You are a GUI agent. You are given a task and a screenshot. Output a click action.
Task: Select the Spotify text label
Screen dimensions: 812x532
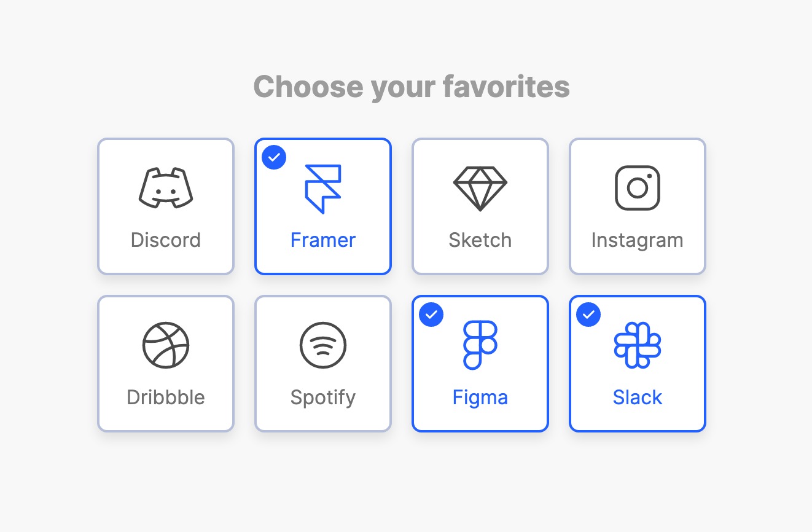pyautogui.click(x=323, y=397)
